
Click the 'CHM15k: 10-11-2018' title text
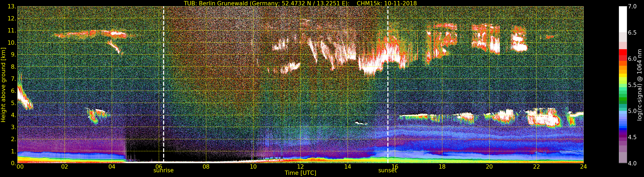point(387,3)
